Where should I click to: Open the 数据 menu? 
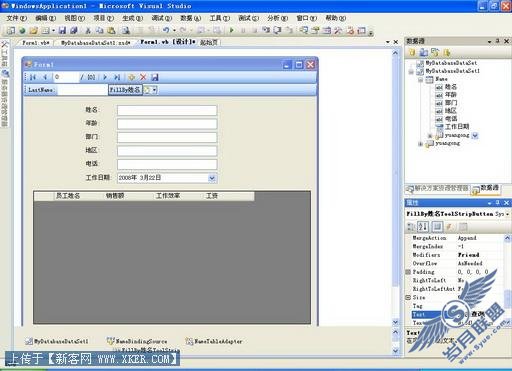click(190, 18)
